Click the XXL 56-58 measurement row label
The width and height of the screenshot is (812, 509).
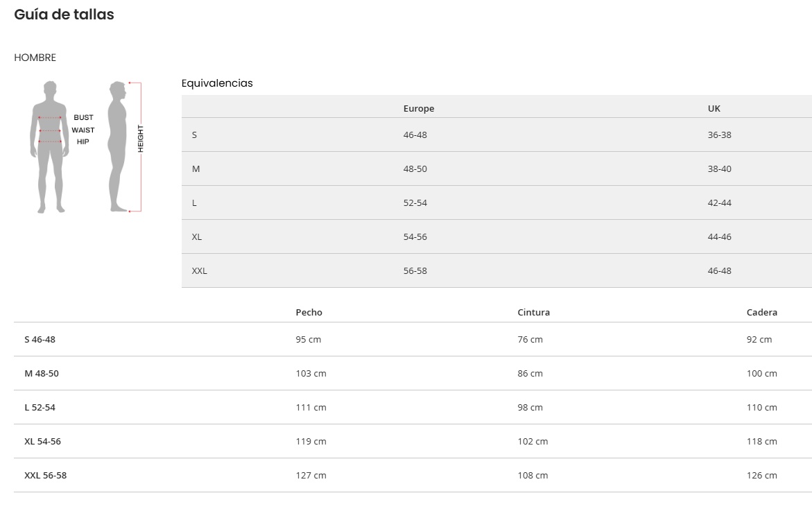pos(45,476)
